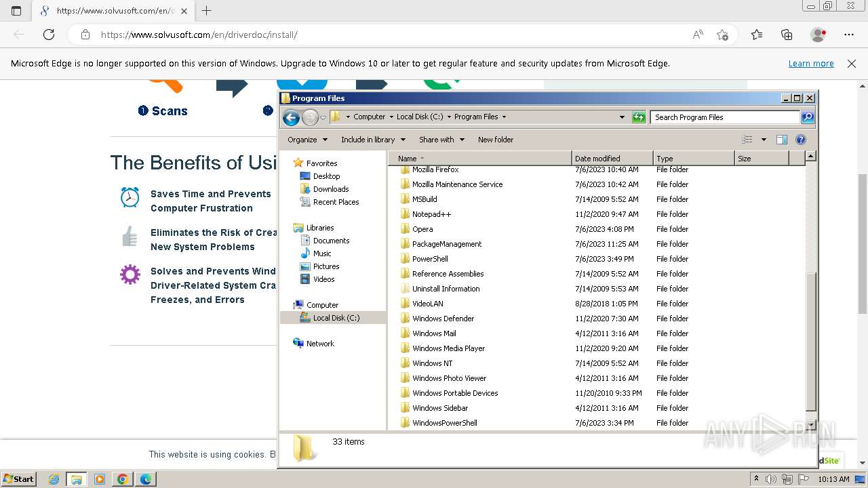Expand dropdown arrow after Computer breadcrumb
This screenshot has height=488, width=868.
(x=391, y=117)
